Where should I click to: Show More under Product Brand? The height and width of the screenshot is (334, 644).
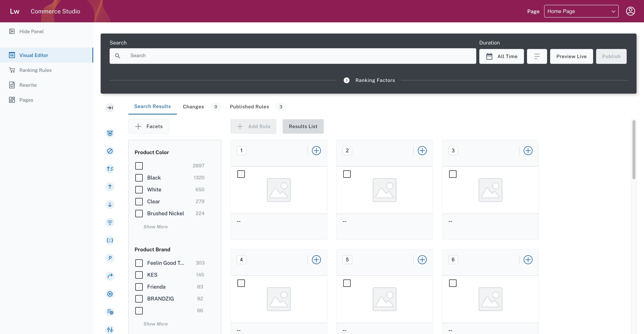click(155, 324)
